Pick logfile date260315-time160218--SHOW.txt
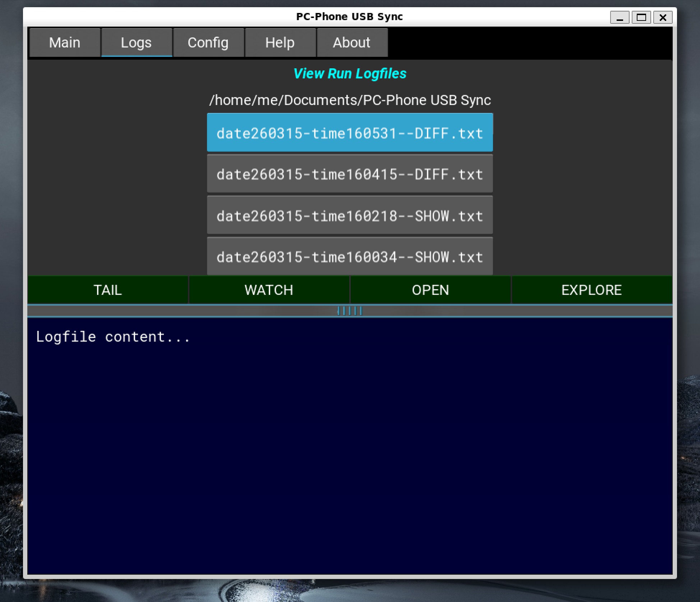The width and height of the screenshot is (700, 602). coord(350,216)
